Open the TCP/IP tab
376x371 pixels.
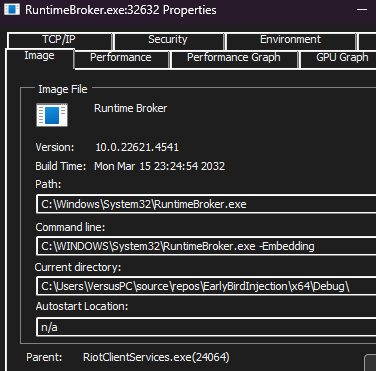click(x=59, y=40)
